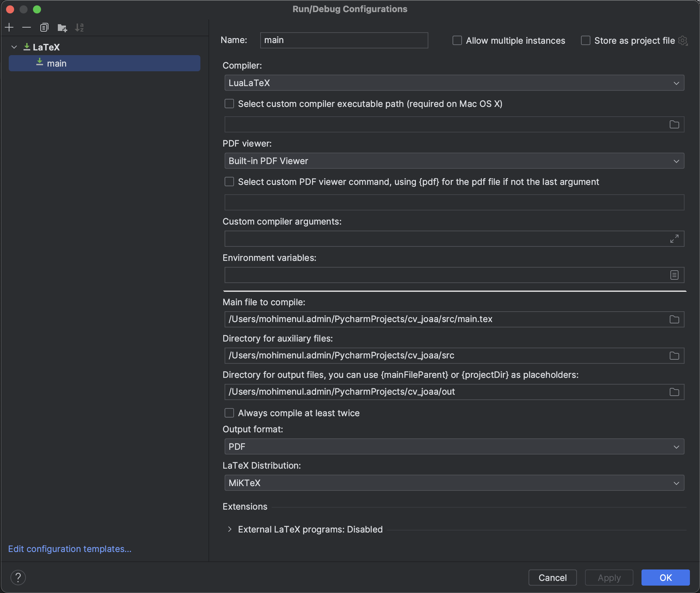Click the Remove Configuration minus icon

coord(27,27)
